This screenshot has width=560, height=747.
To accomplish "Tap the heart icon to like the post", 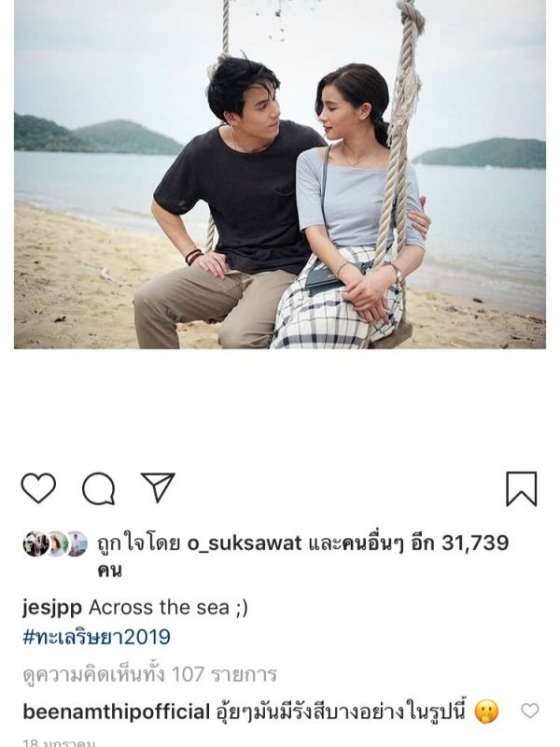I will click(x=38, y=488).
